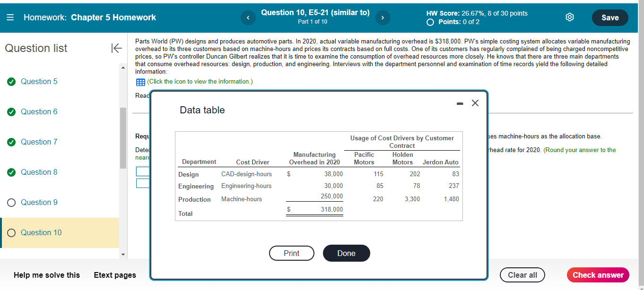Open Etext pages link

coord(115,275)
